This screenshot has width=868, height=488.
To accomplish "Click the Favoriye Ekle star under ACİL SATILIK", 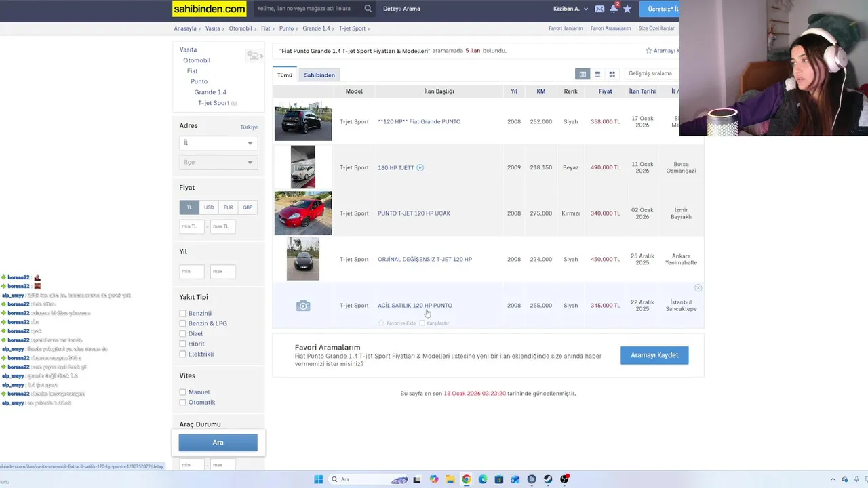I will [x=381, y=323].
